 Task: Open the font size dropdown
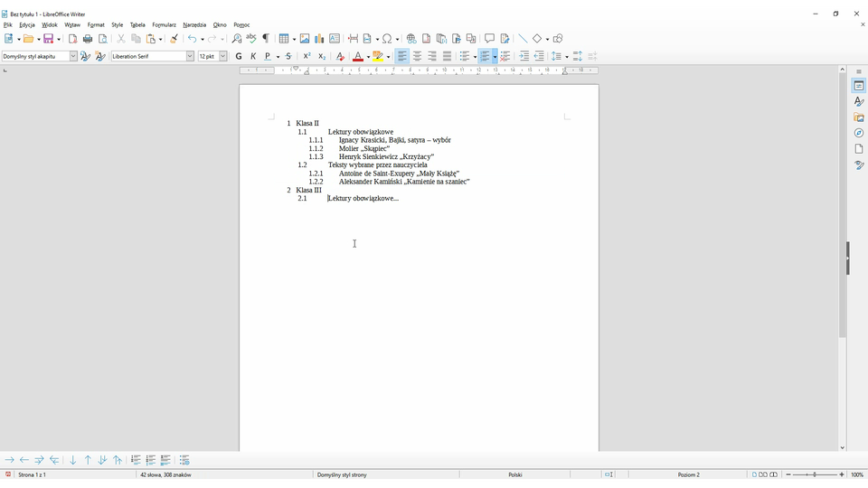[223, 56]
